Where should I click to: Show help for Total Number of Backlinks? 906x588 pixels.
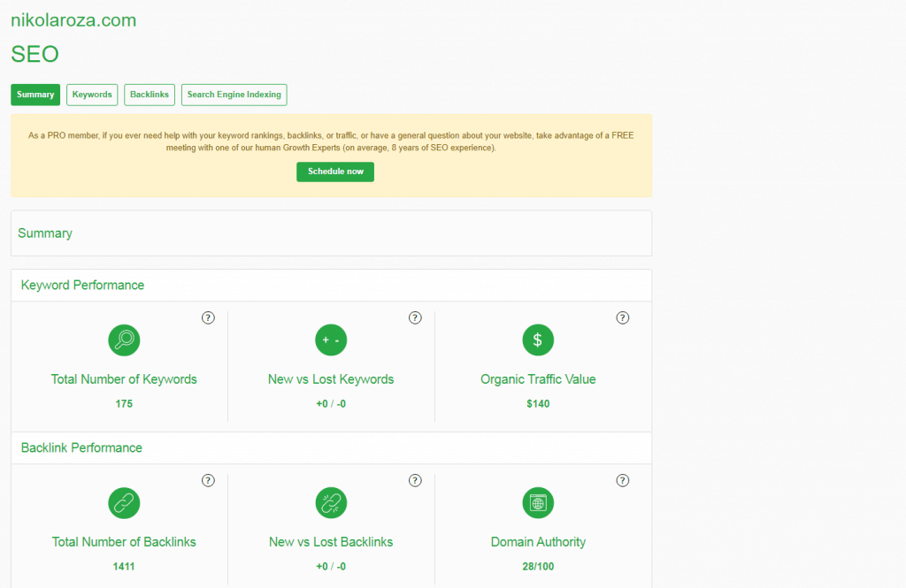click(208, 480)
